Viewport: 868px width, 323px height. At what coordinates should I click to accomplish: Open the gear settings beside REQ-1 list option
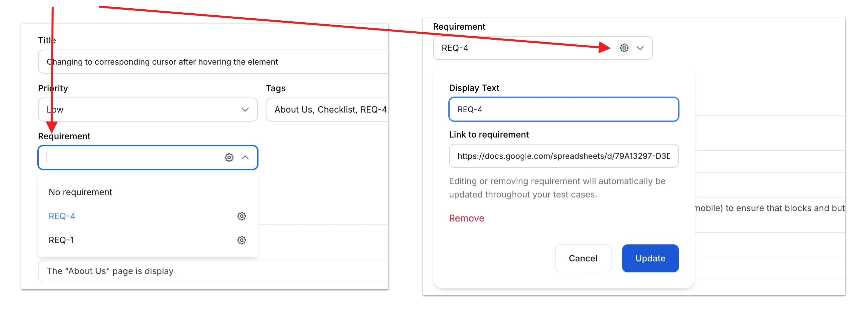[242, 240]
